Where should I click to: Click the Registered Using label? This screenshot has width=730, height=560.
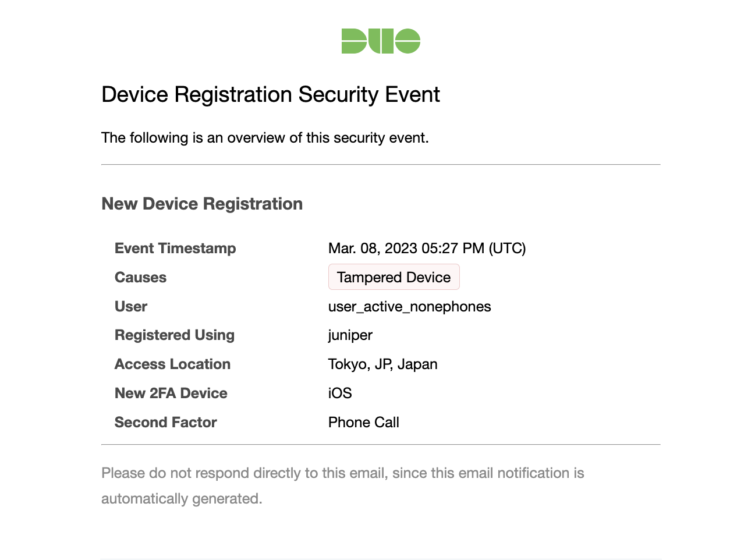pos(175,335)
